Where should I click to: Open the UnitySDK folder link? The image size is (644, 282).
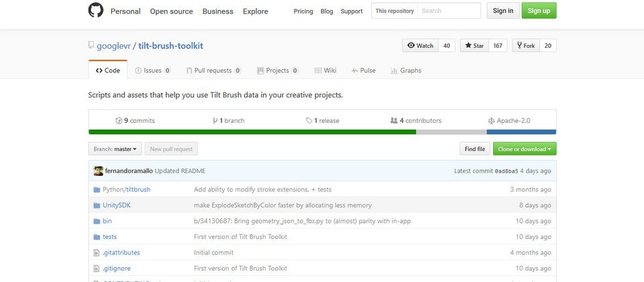tap(117, 205)
